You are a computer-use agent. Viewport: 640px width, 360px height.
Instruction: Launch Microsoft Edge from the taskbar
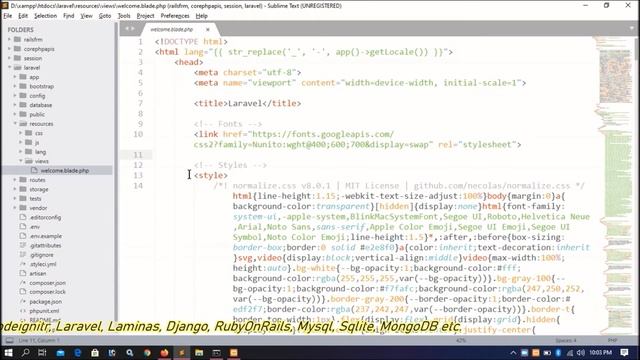pos(78,353)
